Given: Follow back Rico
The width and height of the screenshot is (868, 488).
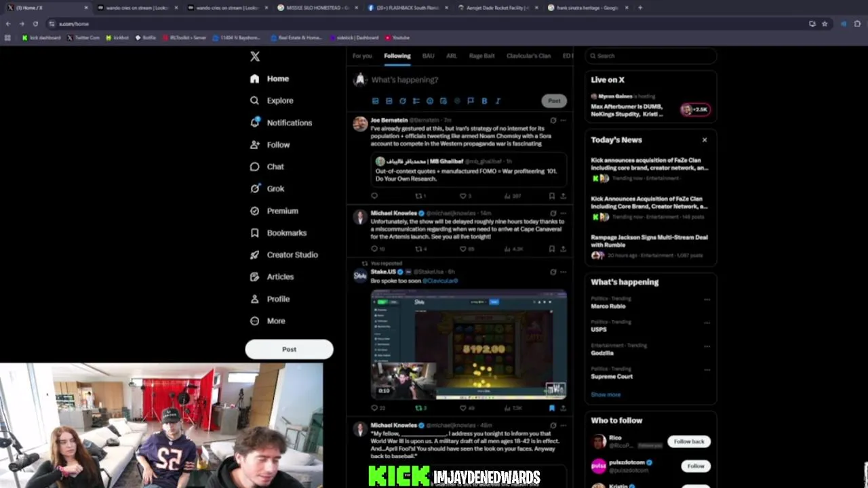Looking at the screenshot, I should pos(689,441).
